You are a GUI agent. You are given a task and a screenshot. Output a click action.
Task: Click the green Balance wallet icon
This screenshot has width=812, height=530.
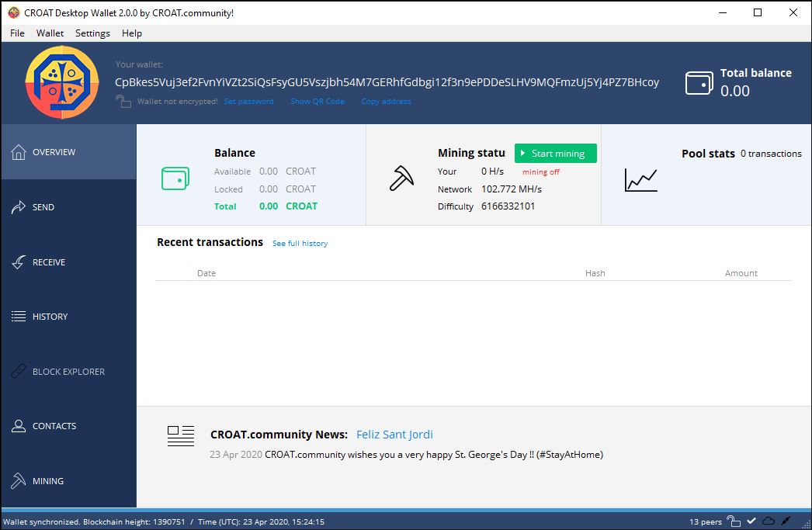coord(175,178)
